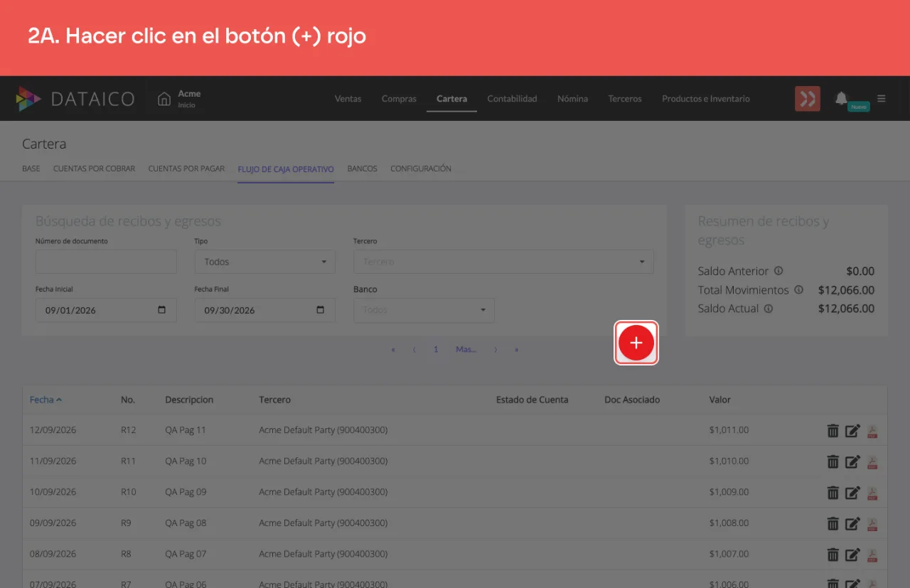Switch to Cuentas por Pagar tab
Viewport: 910px width, 588px height.
click(186, 169)
